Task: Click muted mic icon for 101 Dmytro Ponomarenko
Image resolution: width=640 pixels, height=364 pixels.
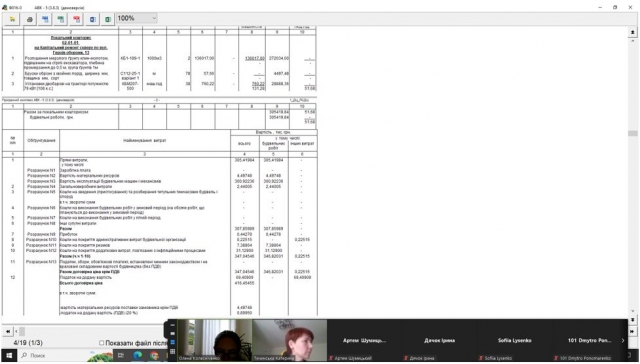Action: point(556,358)
